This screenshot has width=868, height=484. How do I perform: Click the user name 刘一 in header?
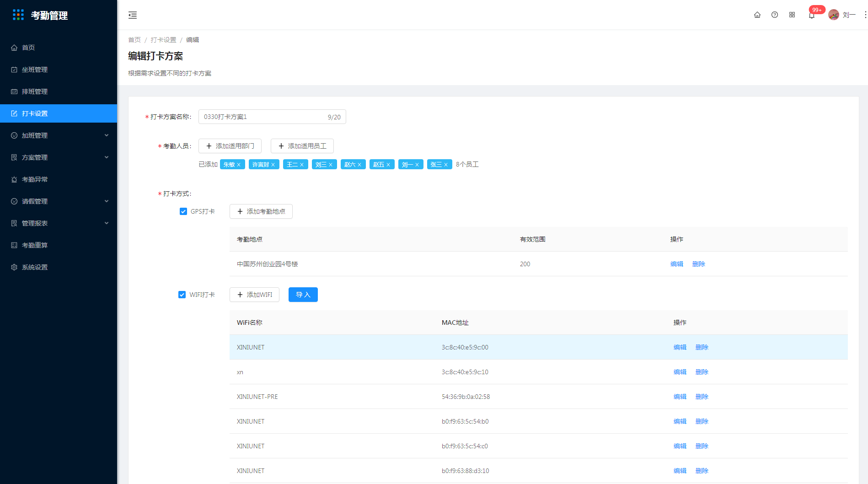point(849,15)
